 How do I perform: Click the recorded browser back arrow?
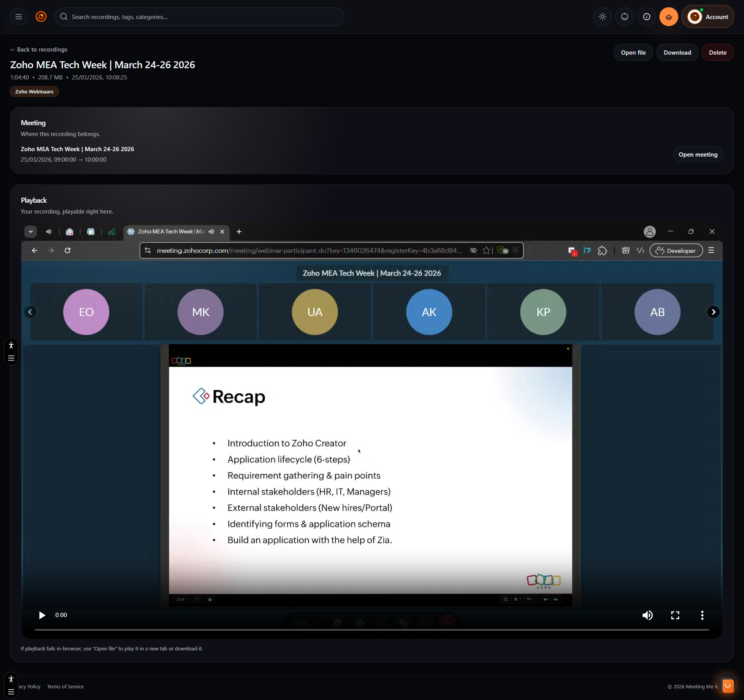pos(34,251)
